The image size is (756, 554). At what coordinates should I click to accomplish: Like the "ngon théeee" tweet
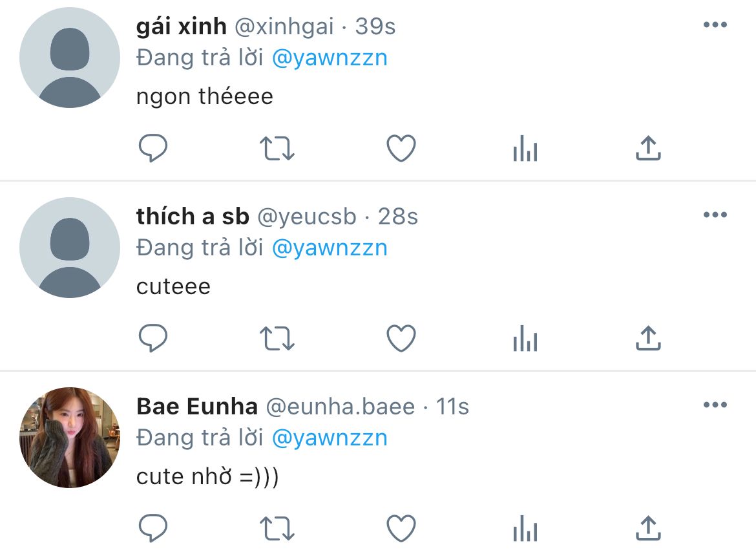pyautogui.click(x=401, y=148)
